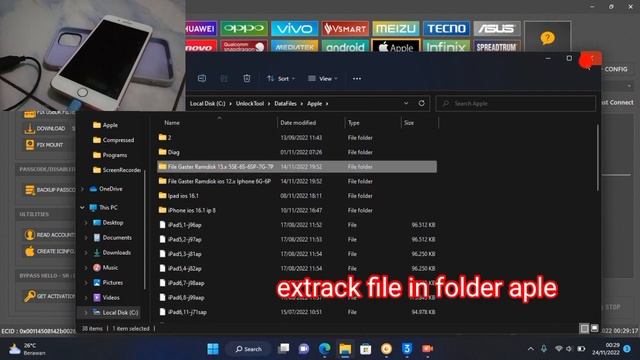Screen dimensions: 640x360
Task: Click the Search Apple field
Action: click(516, 104)
